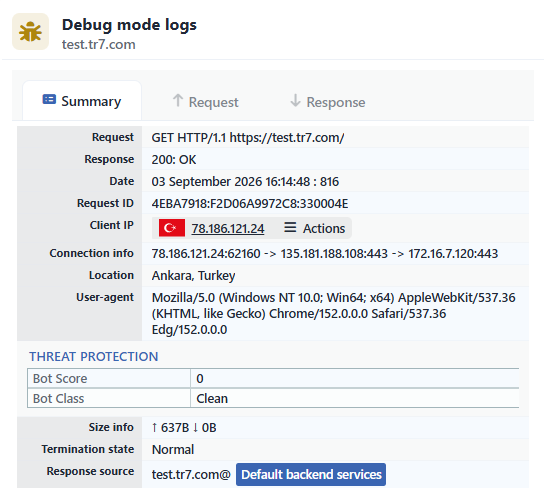This screenshot has width=548, height=496.
Task: Select the Request ID value 4EBA7918:F2D06A9972C8:330004E
Action: 250,204
